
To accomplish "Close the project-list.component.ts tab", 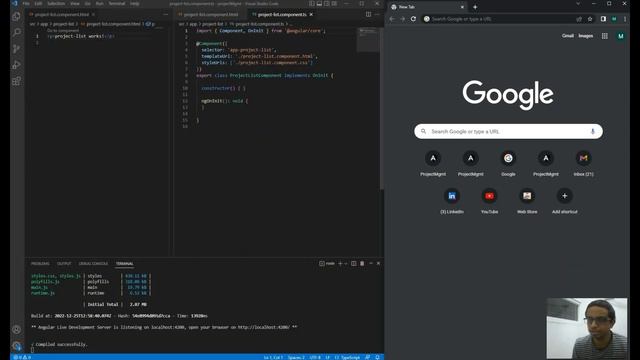I will (x=311, y=14).
